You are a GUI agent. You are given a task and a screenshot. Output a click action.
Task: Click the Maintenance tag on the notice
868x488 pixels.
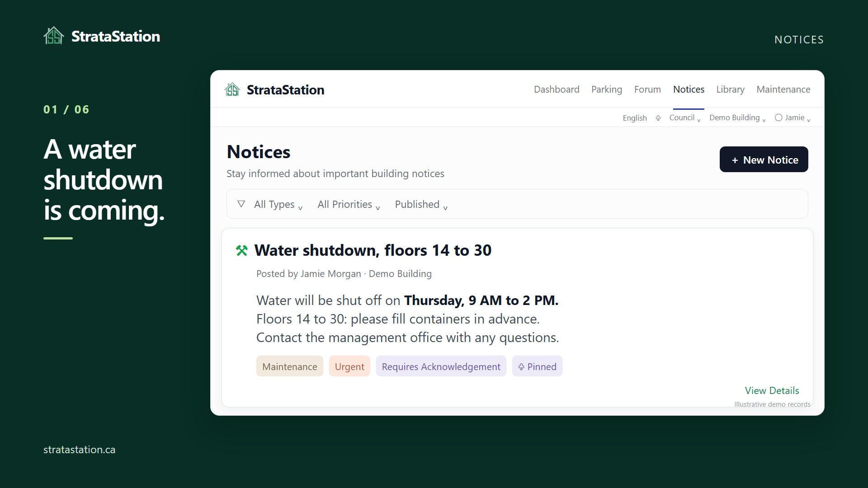coord(290,366)
